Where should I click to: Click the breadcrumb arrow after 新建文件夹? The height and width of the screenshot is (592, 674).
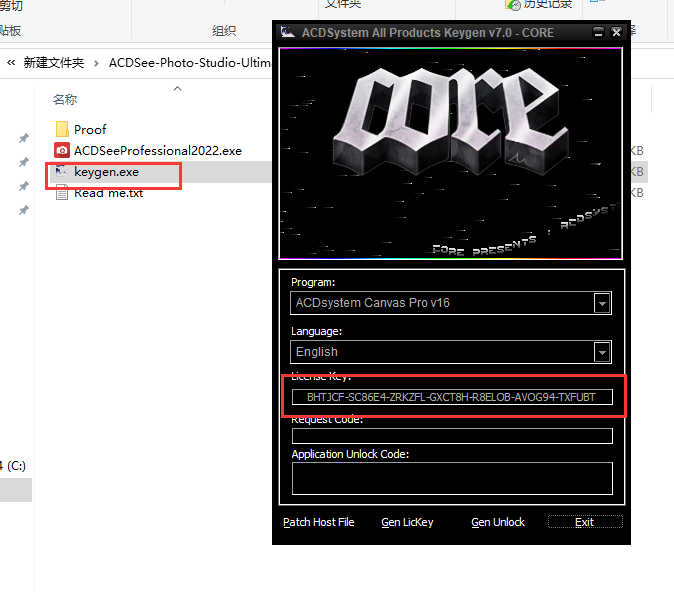pos(96,64)
